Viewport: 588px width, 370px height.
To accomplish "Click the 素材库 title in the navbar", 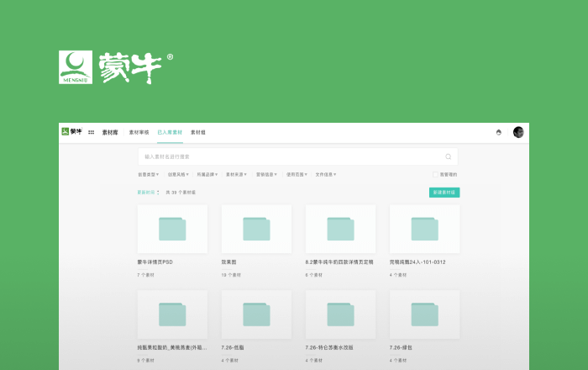I will point(110,133).
